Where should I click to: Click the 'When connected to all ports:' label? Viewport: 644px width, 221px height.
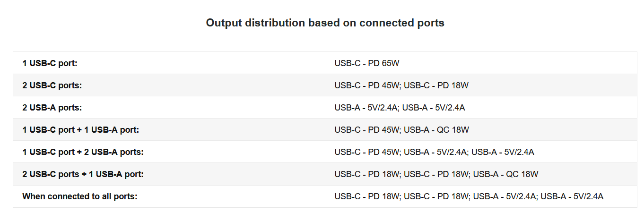pyautogui.click(x=80, y=196)
